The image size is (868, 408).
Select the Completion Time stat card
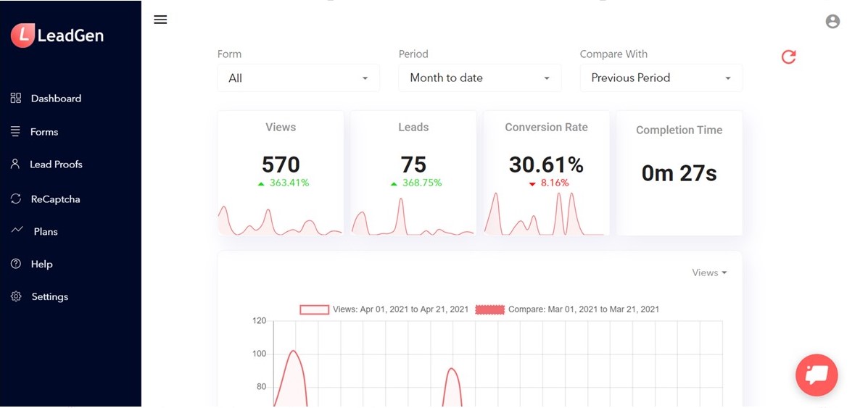[x=679, y=172]
